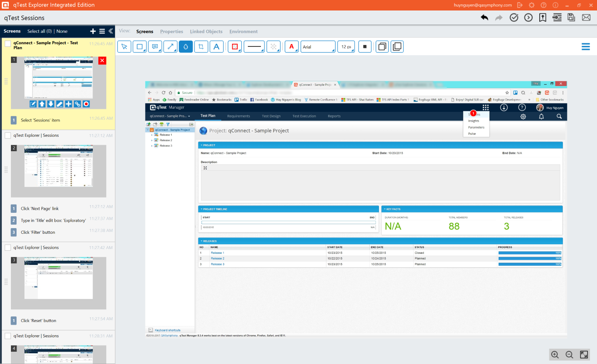Open the Environment tab
Image resolution: width=597 pixels, height=364 pixels.
point(243,31)
